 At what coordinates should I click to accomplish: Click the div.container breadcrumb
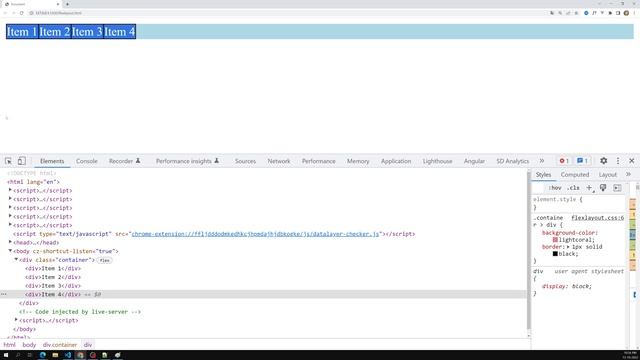click(60, 345)
